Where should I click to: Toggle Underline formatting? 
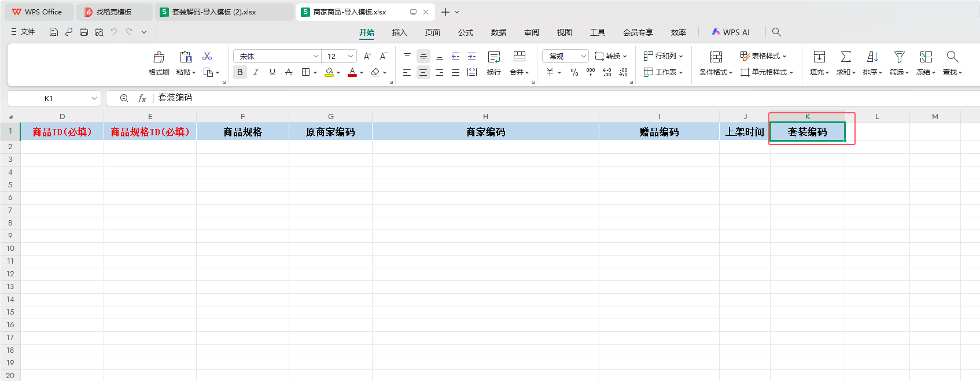tap(272, 72)
